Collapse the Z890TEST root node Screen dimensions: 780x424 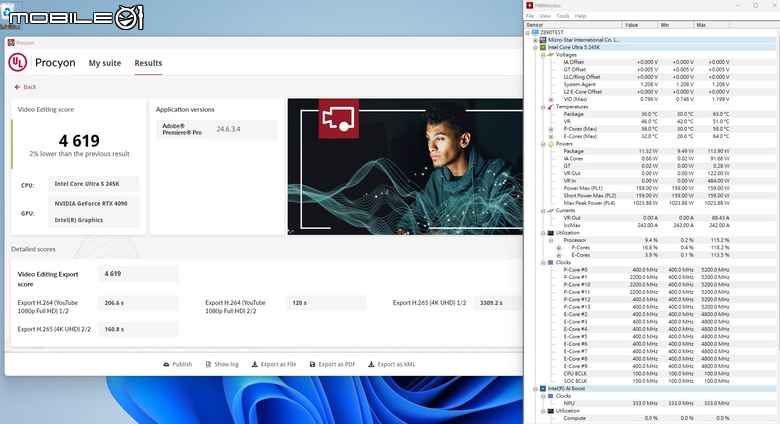coord(528,32)
